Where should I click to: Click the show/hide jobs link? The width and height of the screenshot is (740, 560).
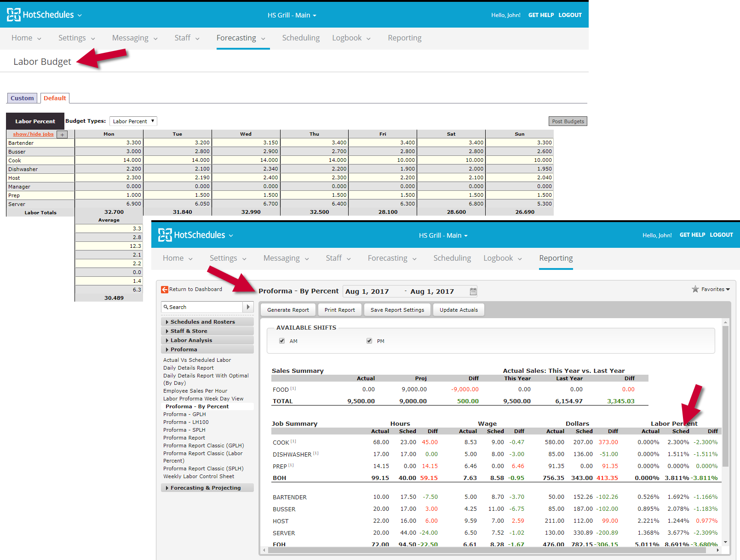point(33,134)
